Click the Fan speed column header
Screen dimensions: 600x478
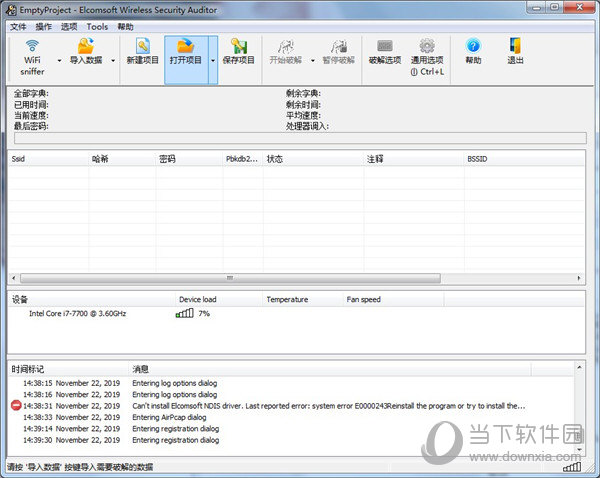[x=393, y=300]
